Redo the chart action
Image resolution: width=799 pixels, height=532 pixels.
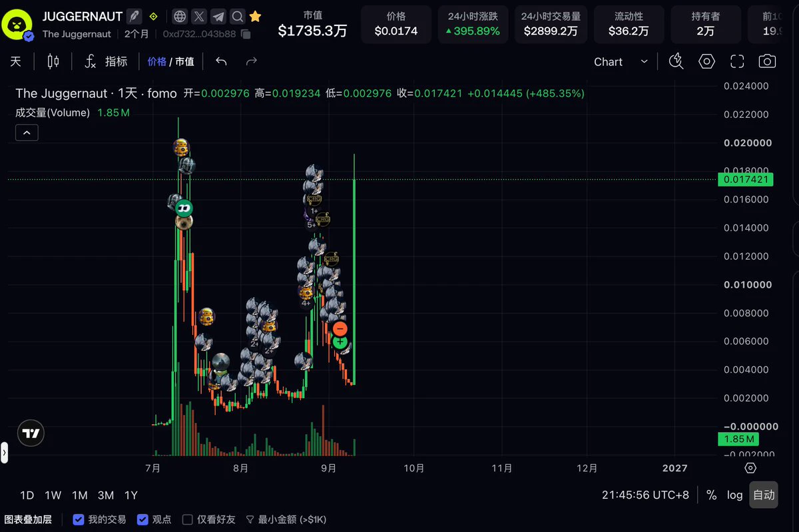252,61
